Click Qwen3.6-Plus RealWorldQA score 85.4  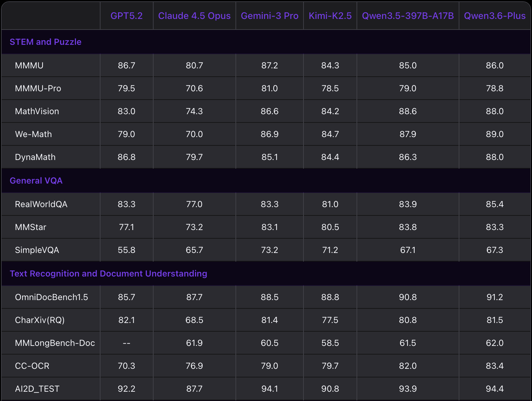point(495,204)
